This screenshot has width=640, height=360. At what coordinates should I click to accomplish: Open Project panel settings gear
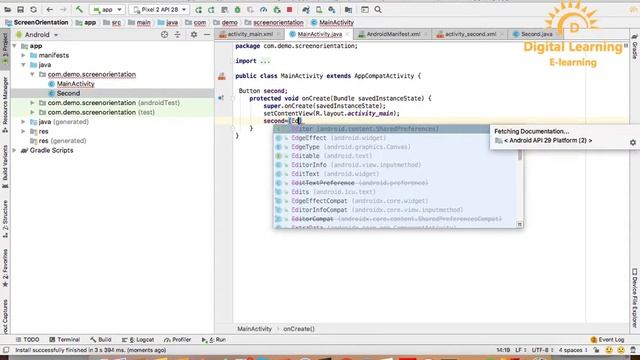tap(193, 35)
